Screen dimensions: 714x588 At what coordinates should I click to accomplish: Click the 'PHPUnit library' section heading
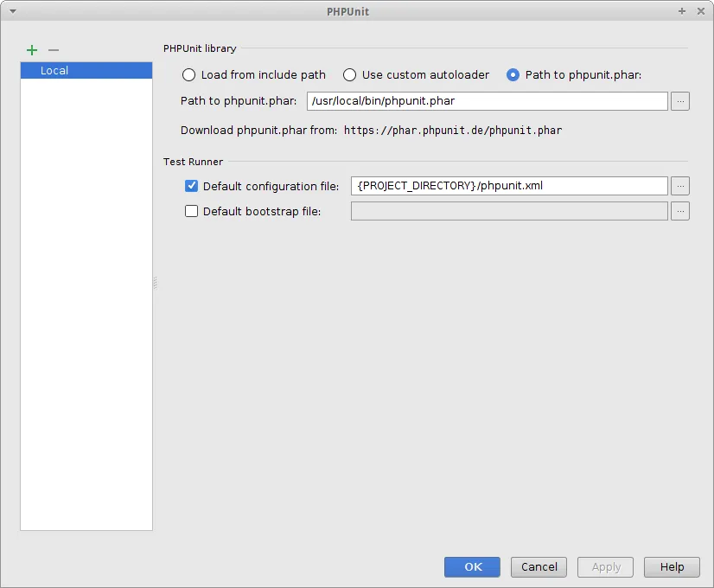(200, 48)
